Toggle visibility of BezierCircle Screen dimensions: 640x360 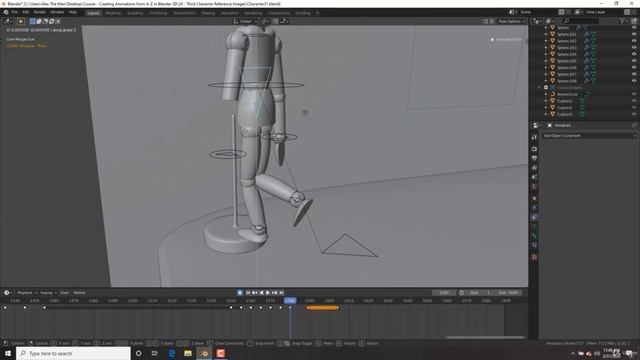(634, 94)
